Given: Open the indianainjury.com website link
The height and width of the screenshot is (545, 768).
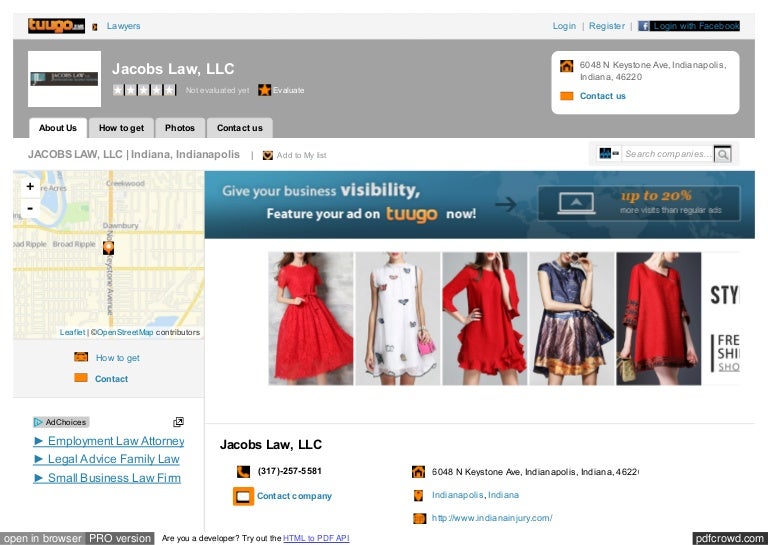Looking at the screenshot, I should click(x=492, y=518).
